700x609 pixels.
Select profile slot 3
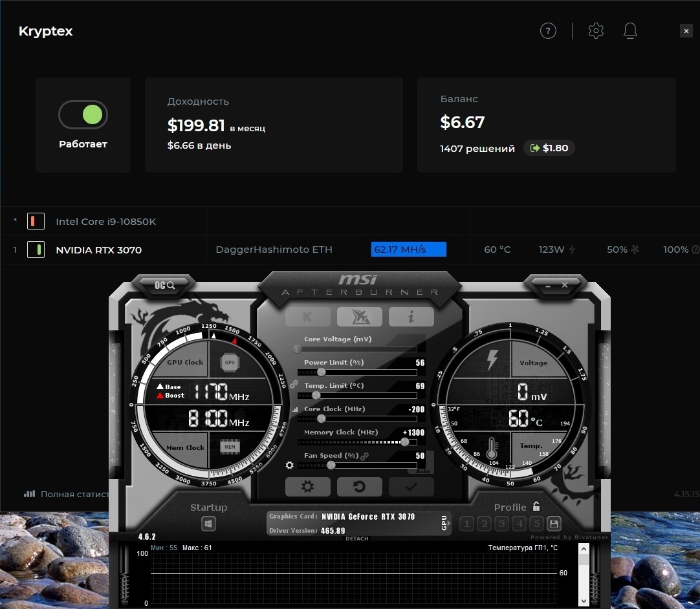502,523
